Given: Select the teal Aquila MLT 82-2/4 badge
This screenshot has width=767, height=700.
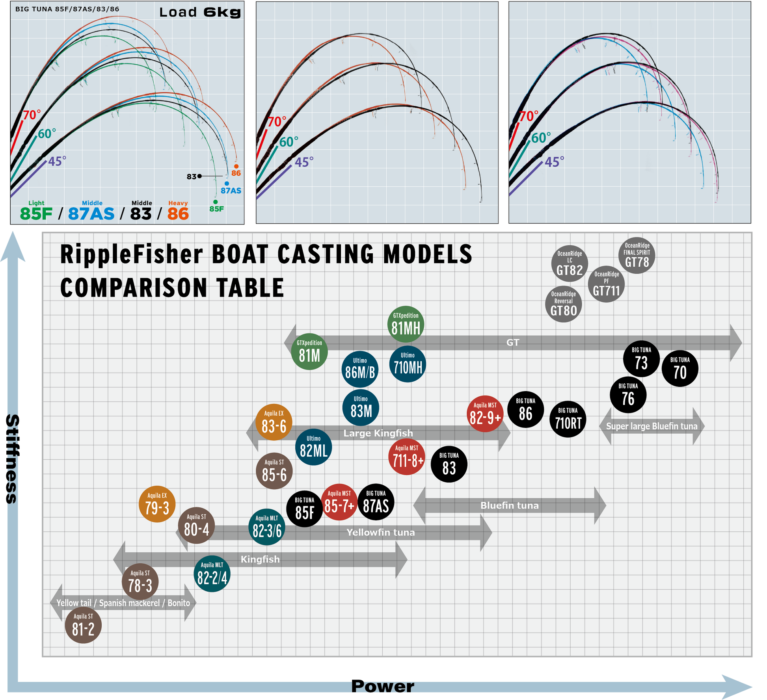Looking at the screenshot, I should [x=212, y=574].
